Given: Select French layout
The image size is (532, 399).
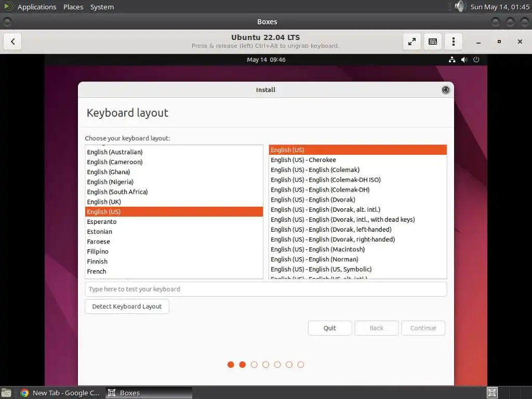Looking at the screenshot, I should click(x=174, y=271).
